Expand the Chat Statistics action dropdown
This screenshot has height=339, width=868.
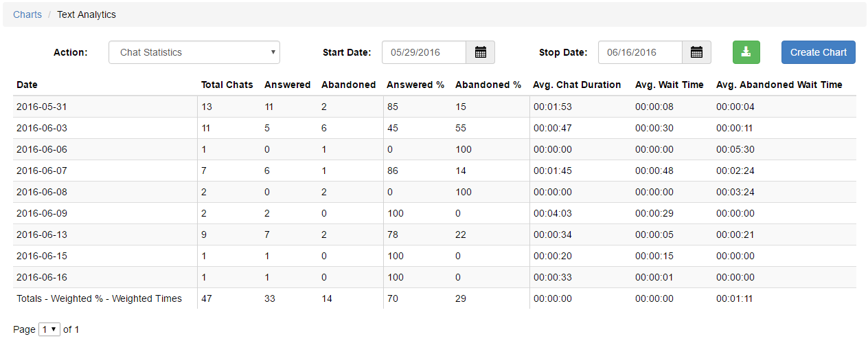coord(194,52)
